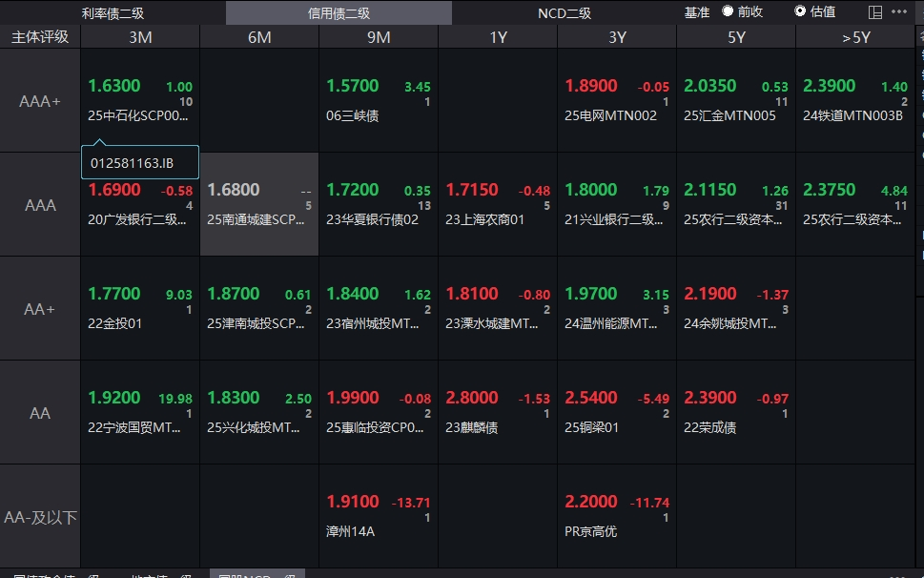Click the 2.8000 yield value

click(472, 398)
